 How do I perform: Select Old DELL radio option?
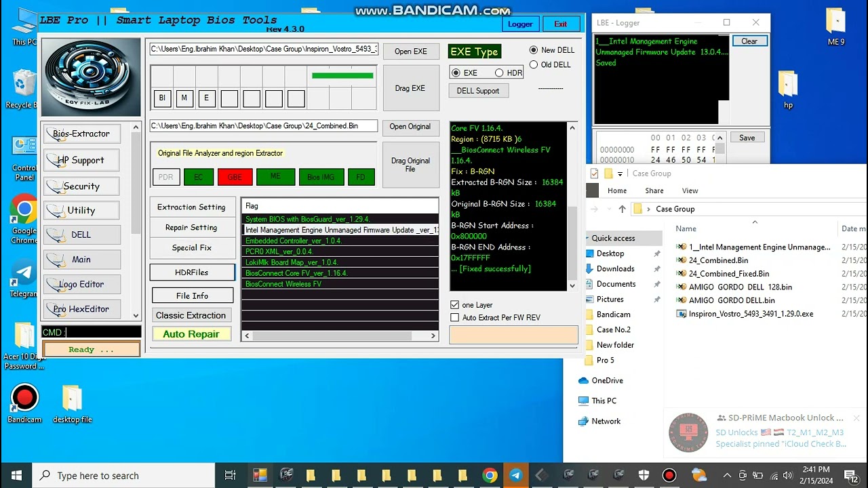[x=534, y=65]
